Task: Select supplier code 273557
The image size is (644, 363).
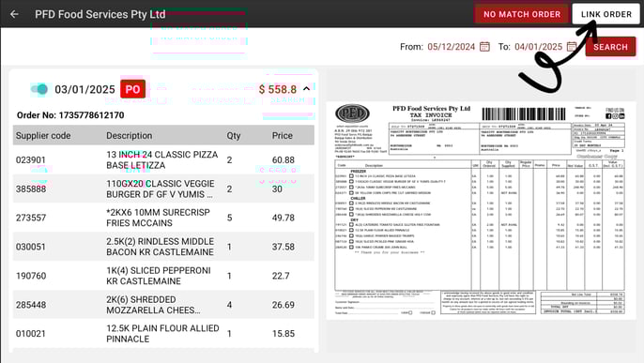Action: click(x=31, y=218)
